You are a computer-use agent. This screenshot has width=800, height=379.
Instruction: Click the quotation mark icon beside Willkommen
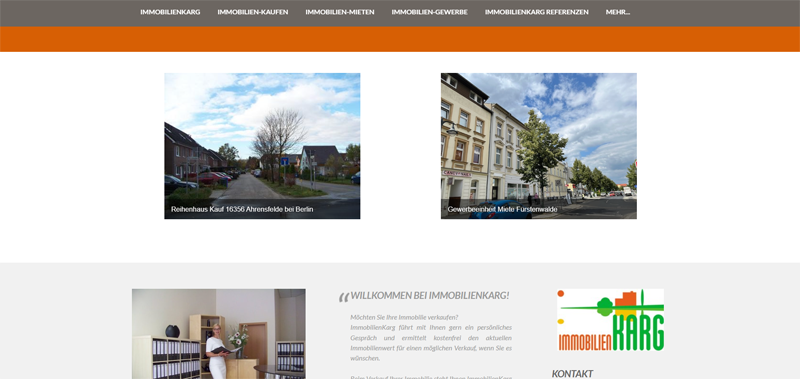pos(343,297)
